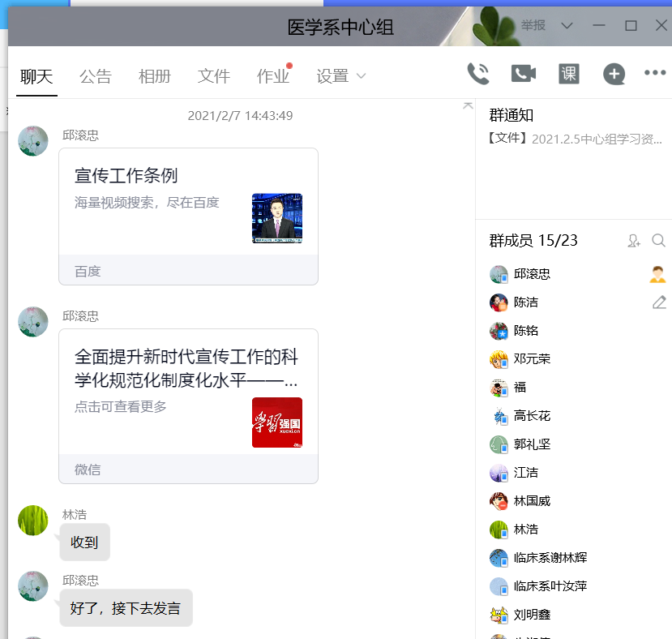Select member 邓元荣 in the member list

click(x=532, y=359)
